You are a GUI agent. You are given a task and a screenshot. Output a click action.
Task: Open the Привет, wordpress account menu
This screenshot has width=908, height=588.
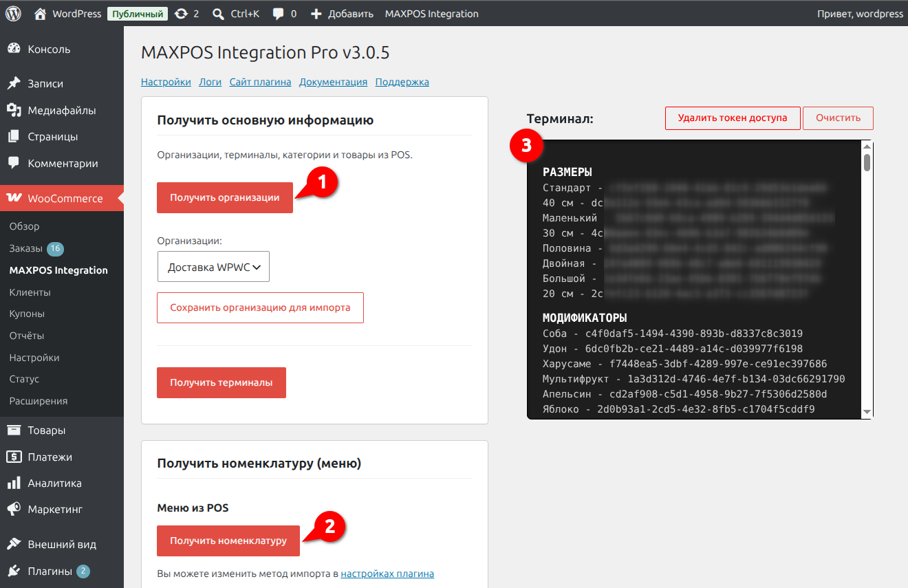(860, 14)
